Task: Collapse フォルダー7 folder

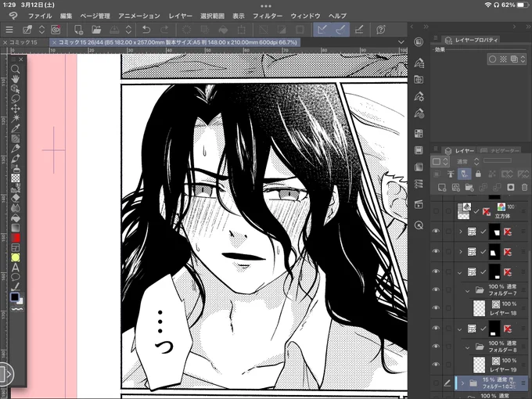Action: click(x=467, y=290)
